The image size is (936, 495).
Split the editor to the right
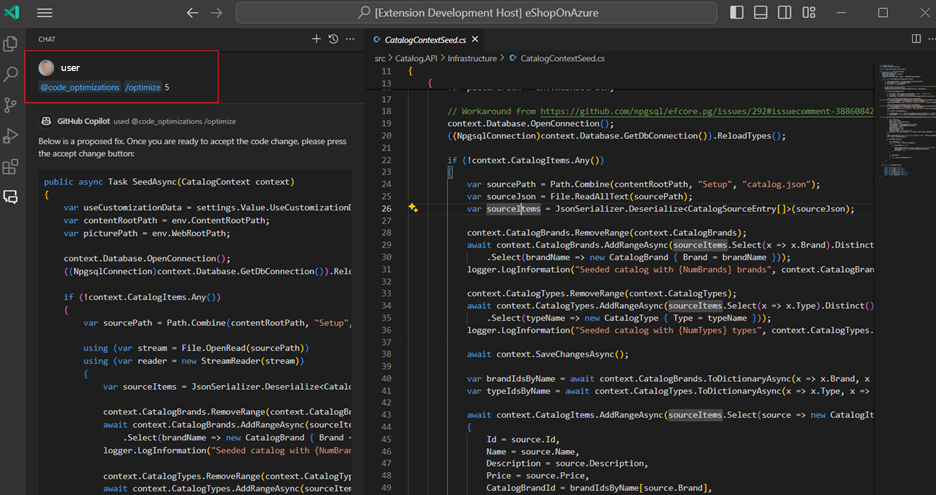pos(916,39)
